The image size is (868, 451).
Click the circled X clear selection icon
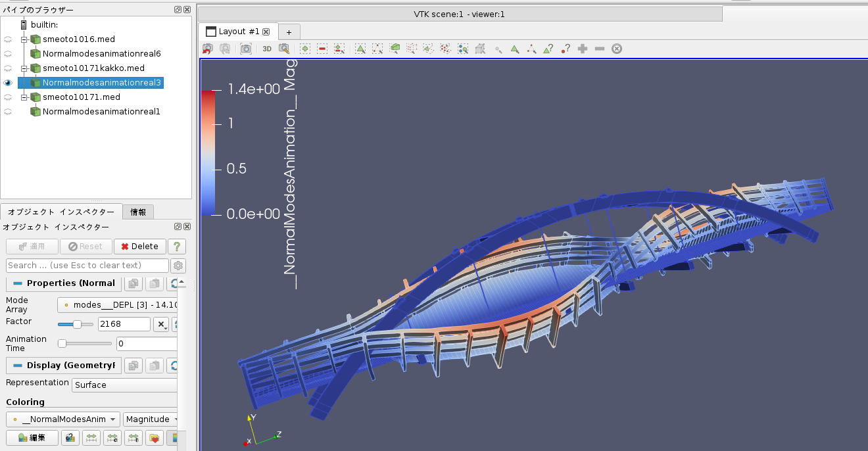click(617, 49)
